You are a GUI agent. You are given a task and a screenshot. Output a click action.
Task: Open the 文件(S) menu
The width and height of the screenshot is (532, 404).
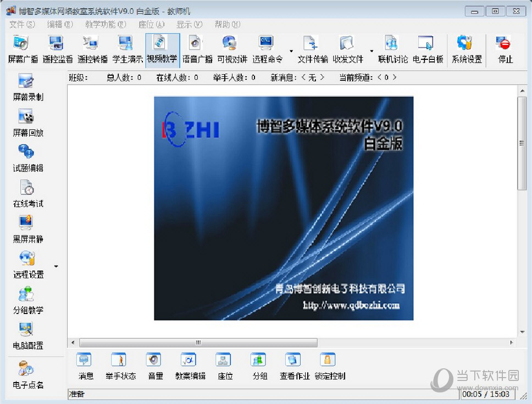(x=22, y=24)
